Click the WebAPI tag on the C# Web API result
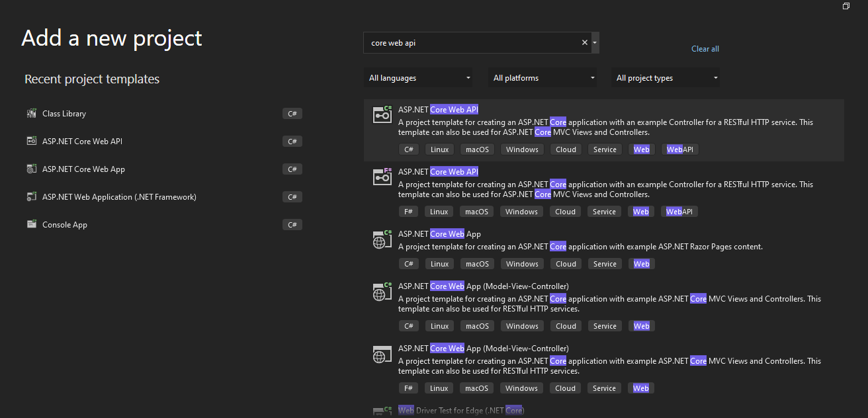 680,149
